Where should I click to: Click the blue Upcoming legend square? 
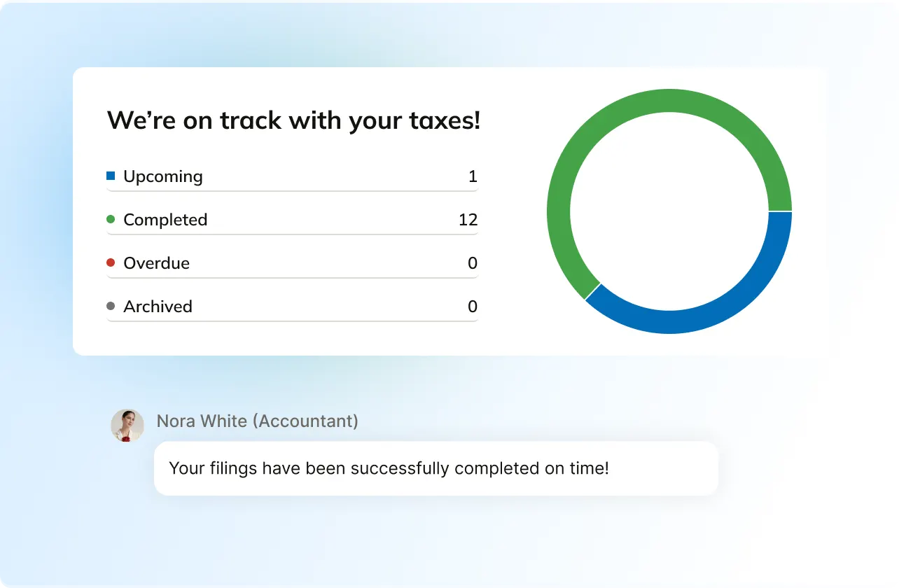click(x=111, y=176)
